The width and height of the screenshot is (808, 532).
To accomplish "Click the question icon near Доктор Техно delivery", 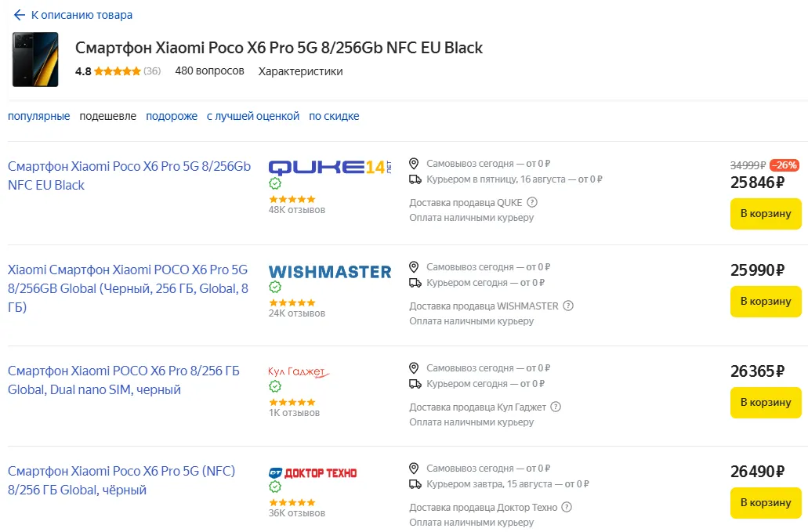I will [567, 507].
